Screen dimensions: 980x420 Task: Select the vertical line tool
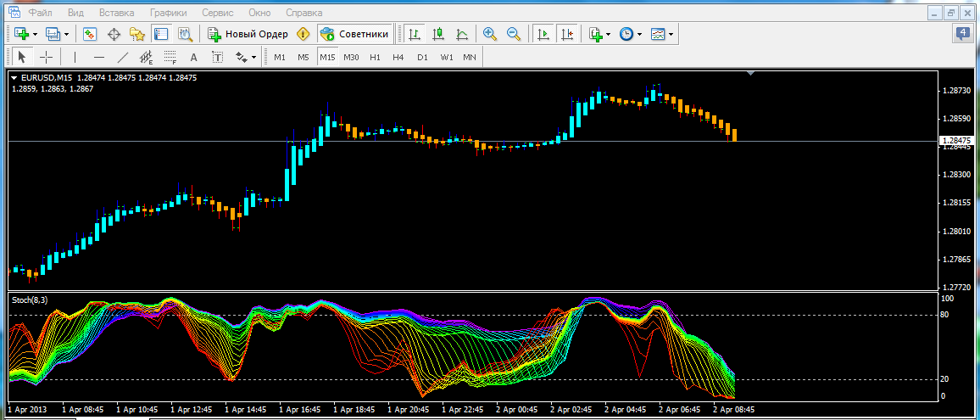(75, 57)
